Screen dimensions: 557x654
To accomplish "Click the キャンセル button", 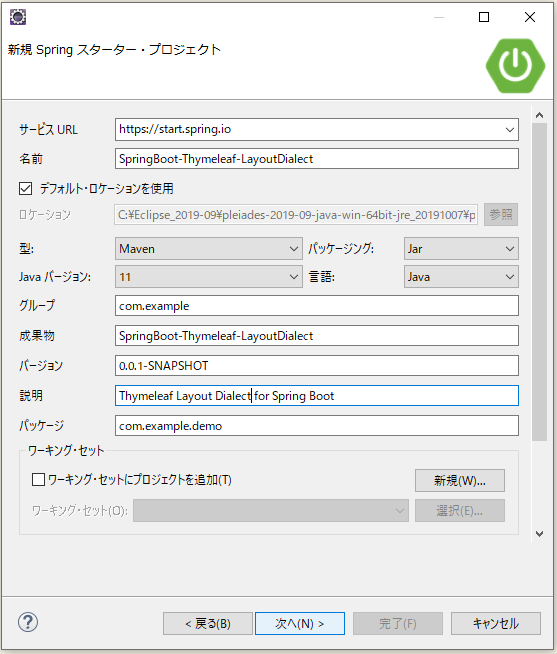I will point(496,624).
